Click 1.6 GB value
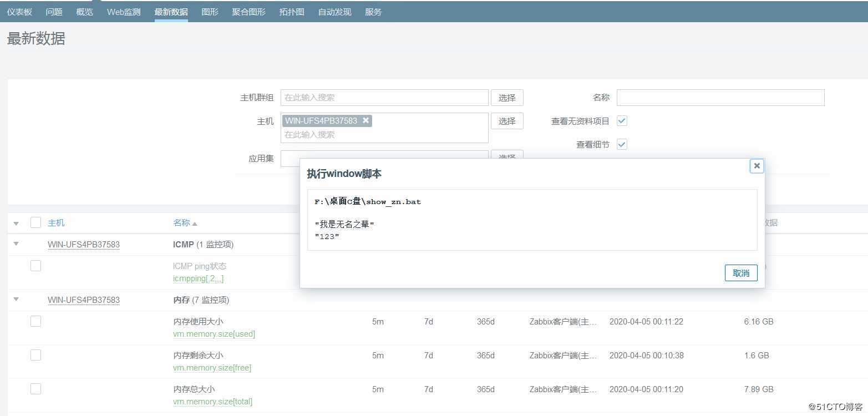The width and height of the screenshot is (868, 416). pos(757,356)
